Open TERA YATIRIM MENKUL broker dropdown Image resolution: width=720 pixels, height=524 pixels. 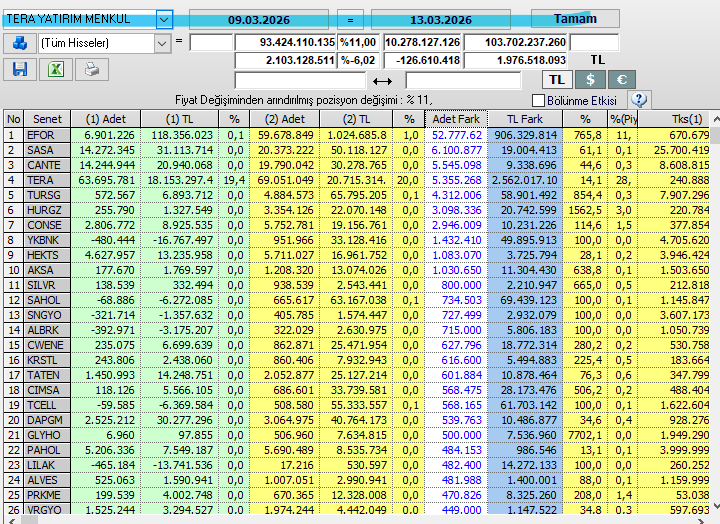pos(164,20)
